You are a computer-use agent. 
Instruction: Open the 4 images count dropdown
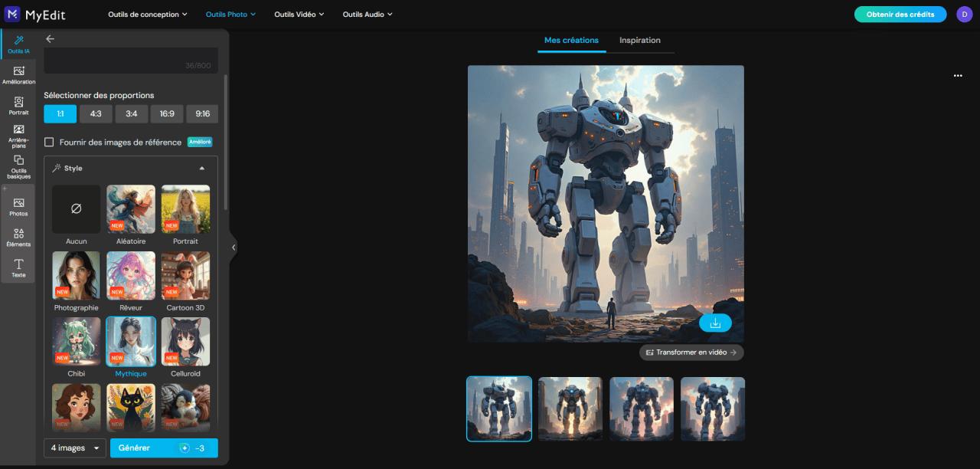pyautogui.click(x=75, y=448)
